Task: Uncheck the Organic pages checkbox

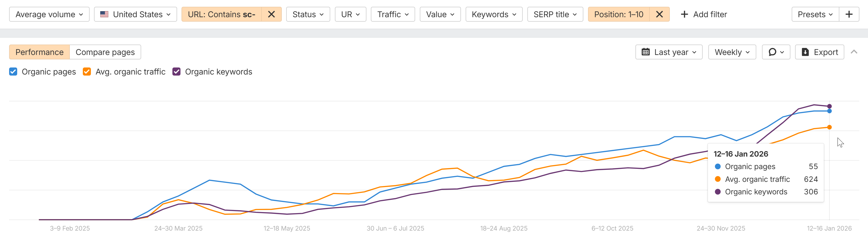Action: tap(13, 72)
